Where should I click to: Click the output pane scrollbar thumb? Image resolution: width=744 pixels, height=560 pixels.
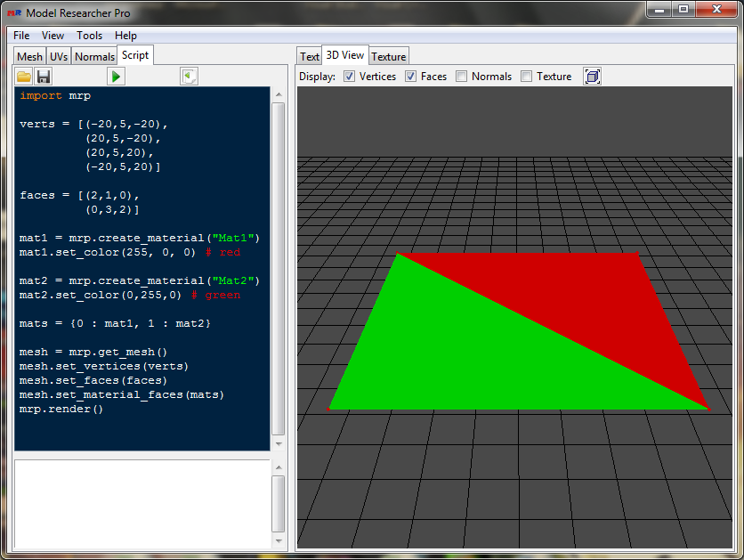pyautogui.click(x=279, y=504)
